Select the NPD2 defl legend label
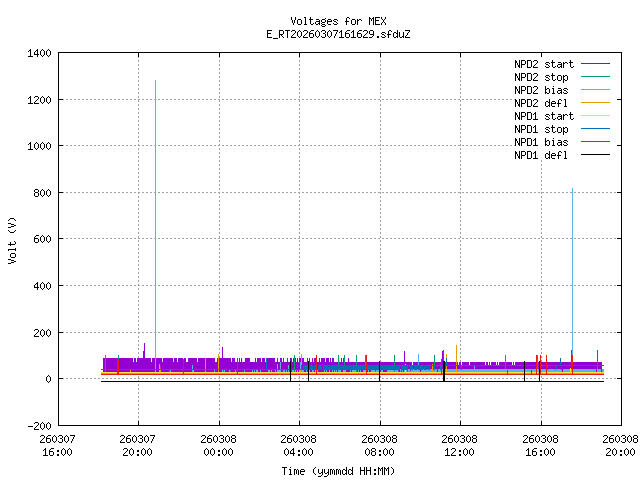Image resolution: width=640 pixels, height=480 pixels. point(541,103)
